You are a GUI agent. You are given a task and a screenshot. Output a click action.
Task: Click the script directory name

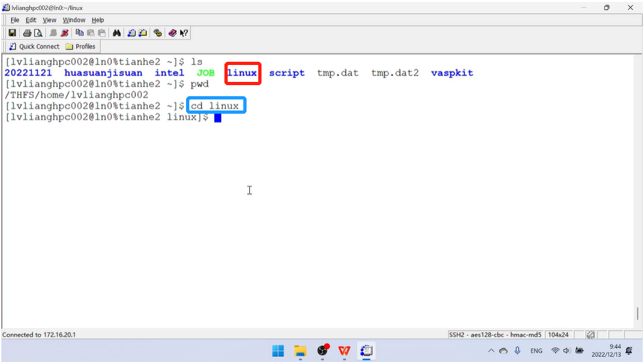[287, 73]
